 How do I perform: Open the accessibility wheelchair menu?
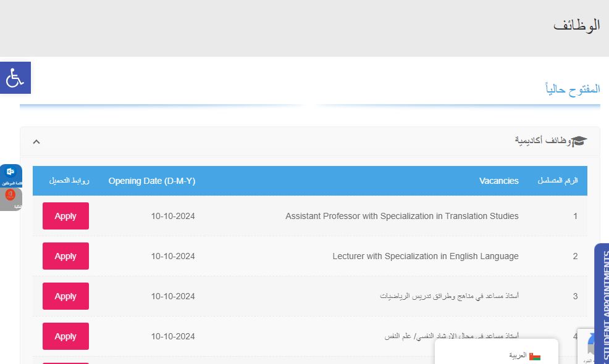[15, 78]
